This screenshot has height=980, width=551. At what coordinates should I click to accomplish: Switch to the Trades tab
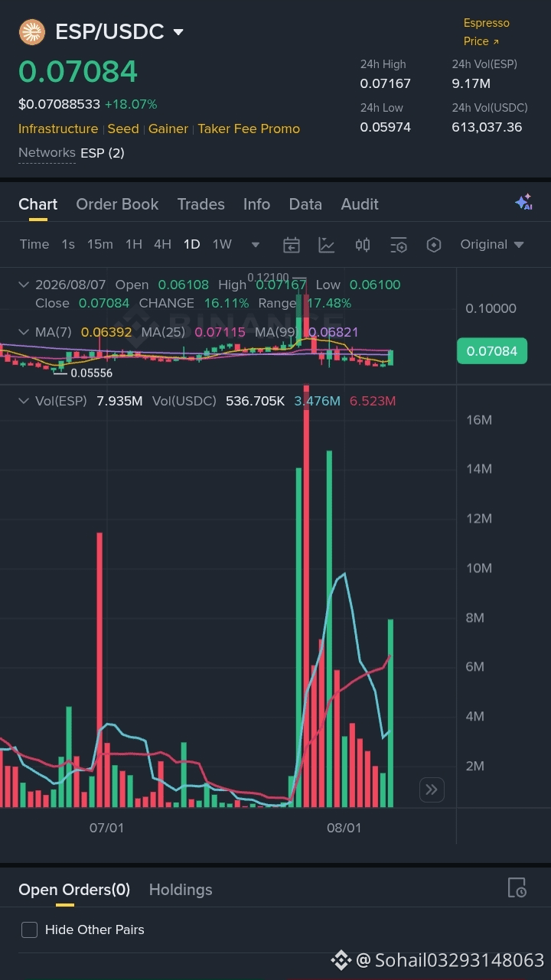click(x=201, y=204)
